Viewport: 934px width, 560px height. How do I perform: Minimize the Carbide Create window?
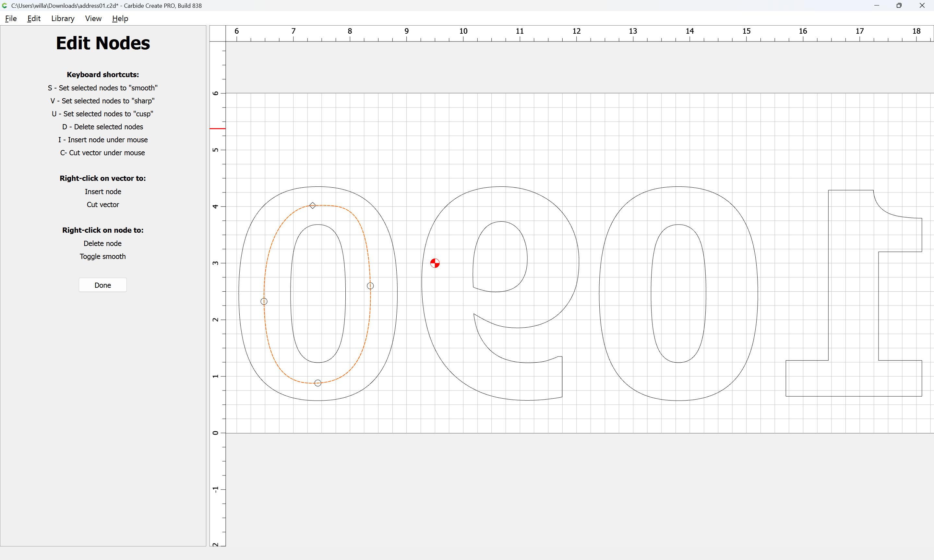click(x=877, y=6)
